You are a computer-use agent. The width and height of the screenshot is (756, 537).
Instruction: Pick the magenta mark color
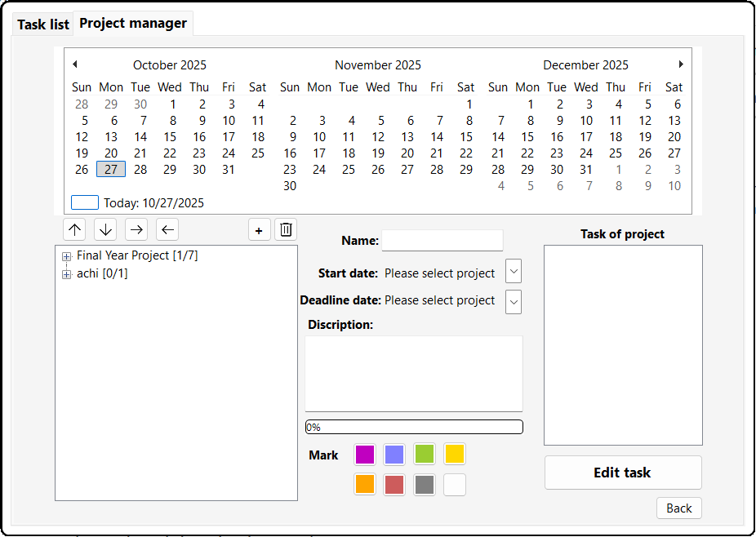[365, 454]
